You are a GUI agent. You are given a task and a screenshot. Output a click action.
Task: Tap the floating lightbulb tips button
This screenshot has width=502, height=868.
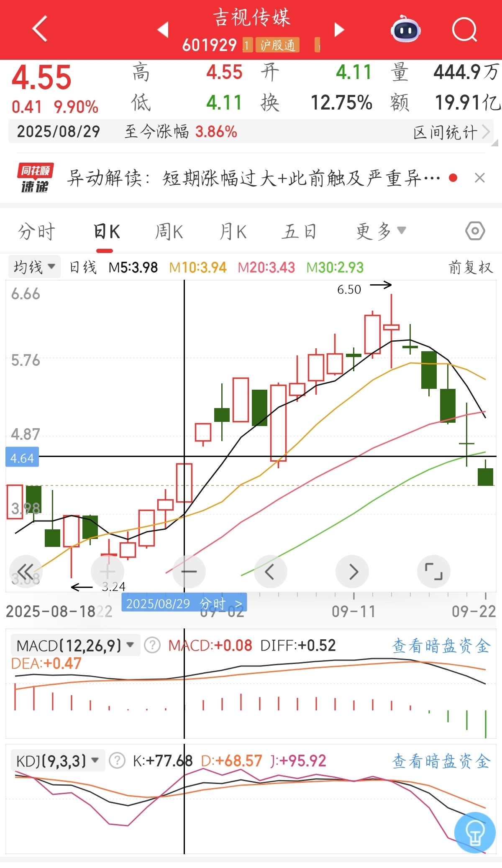click(x=475, y=832)
